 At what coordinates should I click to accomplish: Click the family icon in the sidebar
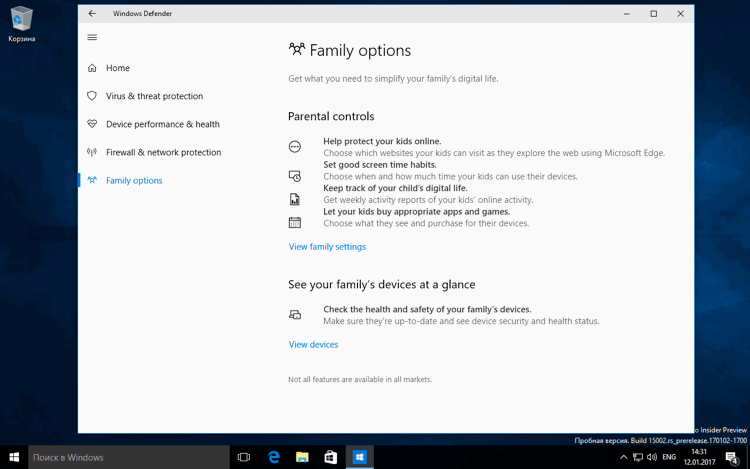[92, 180]
